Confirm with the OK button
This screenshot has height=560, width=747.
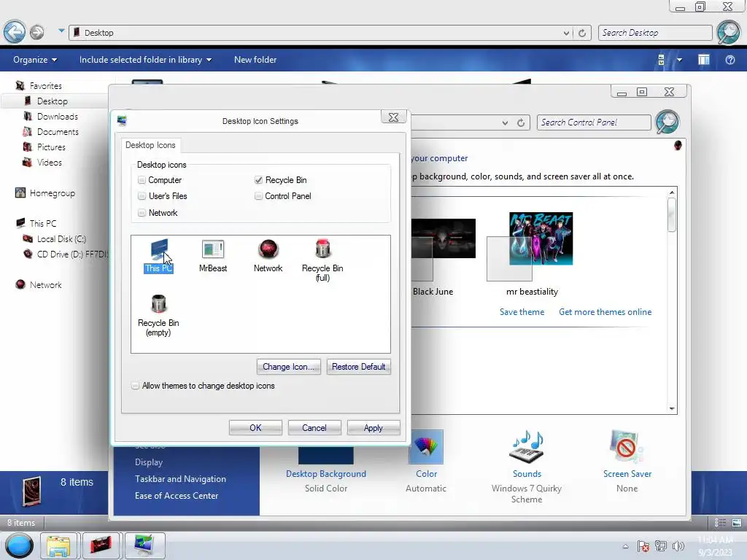point(255,427)
